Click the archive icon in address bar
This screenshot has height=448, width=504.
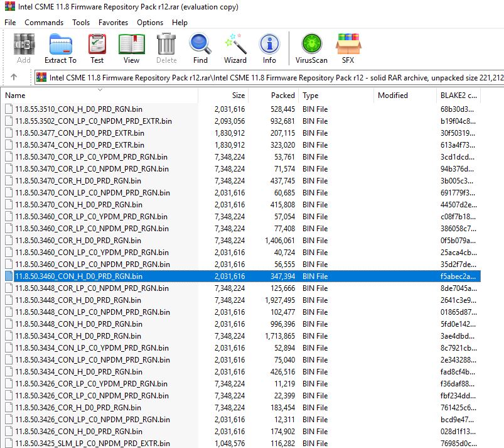[x=41, y=77]
